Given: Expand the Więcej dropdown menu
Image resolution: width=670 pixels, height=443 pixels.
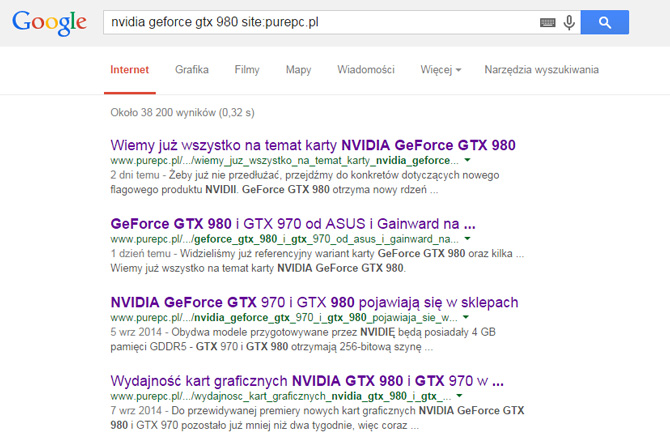Looking at the screenshot, I should [x=441, y=70].
